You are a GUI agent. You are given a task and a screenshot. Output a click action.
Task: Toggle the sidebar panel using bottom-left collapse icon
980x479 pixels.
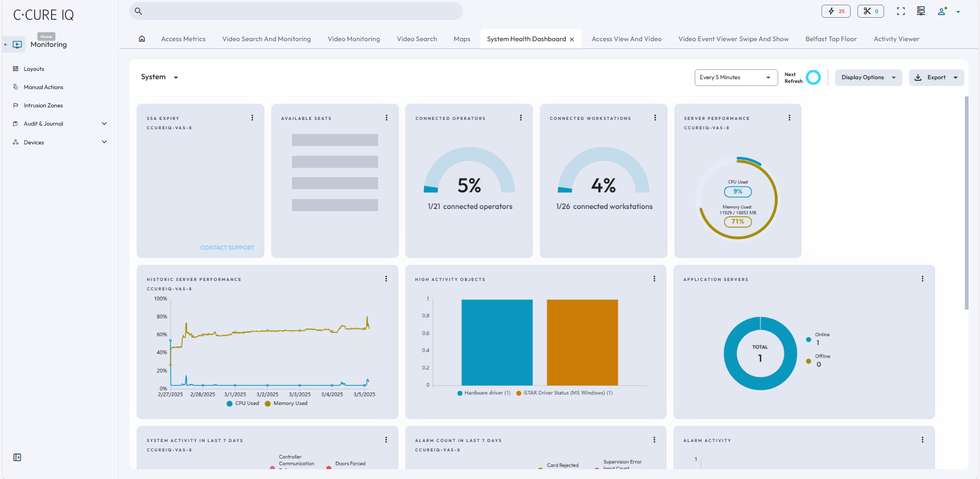[17, 457]
